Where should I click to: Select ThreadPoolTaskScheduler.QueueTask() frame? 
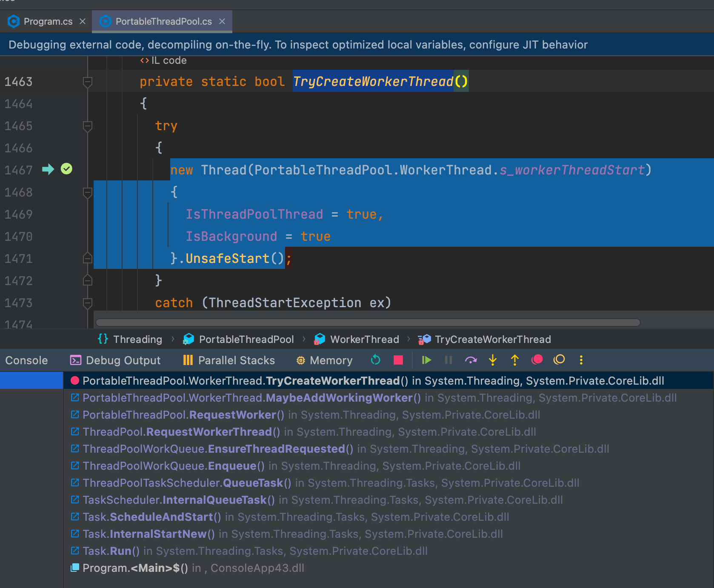388,483
